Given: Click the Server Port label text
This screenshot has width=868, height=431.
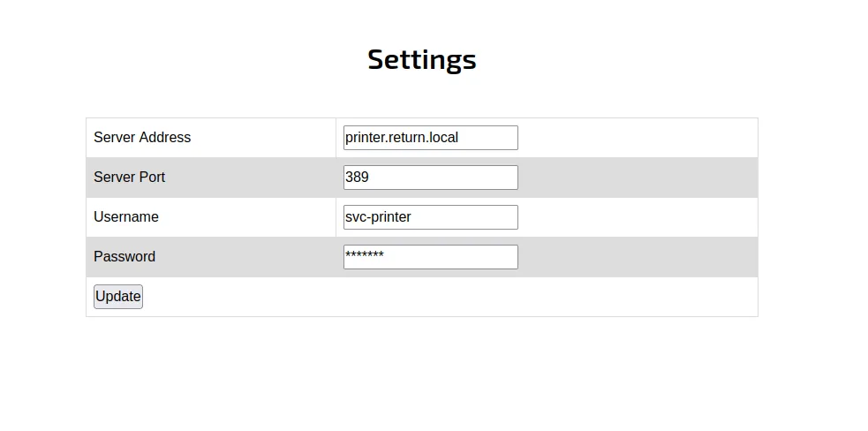Looking at the screenshot, I should [x=129, y=178].
